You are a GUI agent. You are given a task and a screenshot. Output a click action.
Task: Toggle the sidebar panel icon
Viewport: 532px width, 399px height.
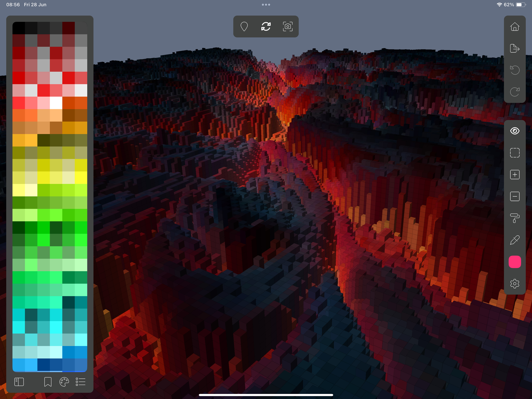[x=19, y=382]
